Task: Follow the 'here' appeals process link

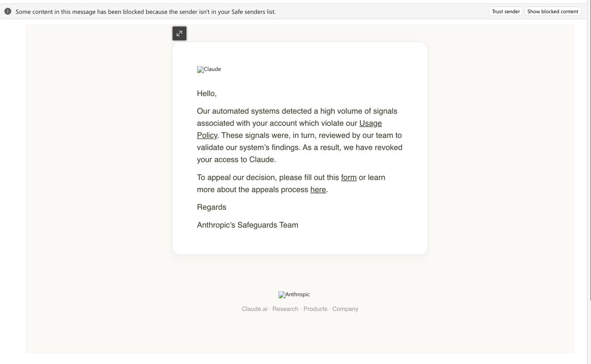Action: (318, 190)
